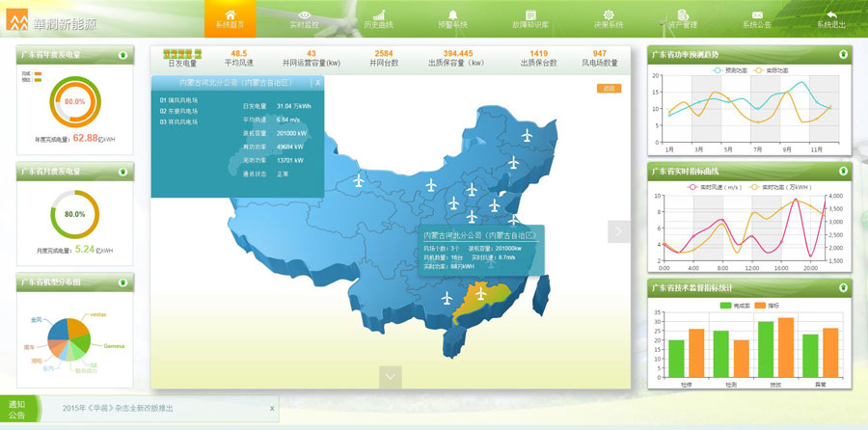Switch to 资产管理 tab
868x430 pixels.
[x=684, y=18]
